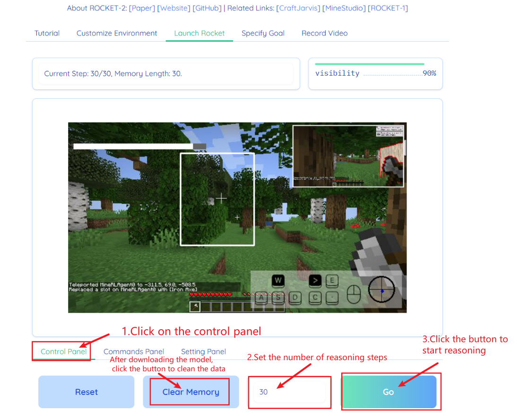Click the Reset button
Viewport: 518px width, 420px height.
tap(86, 392)
